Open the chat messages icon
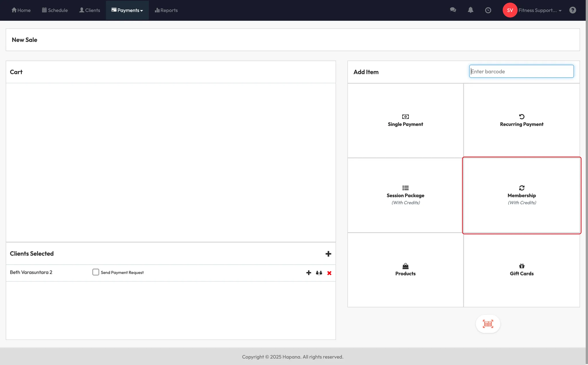 click(x=453, y=10)
